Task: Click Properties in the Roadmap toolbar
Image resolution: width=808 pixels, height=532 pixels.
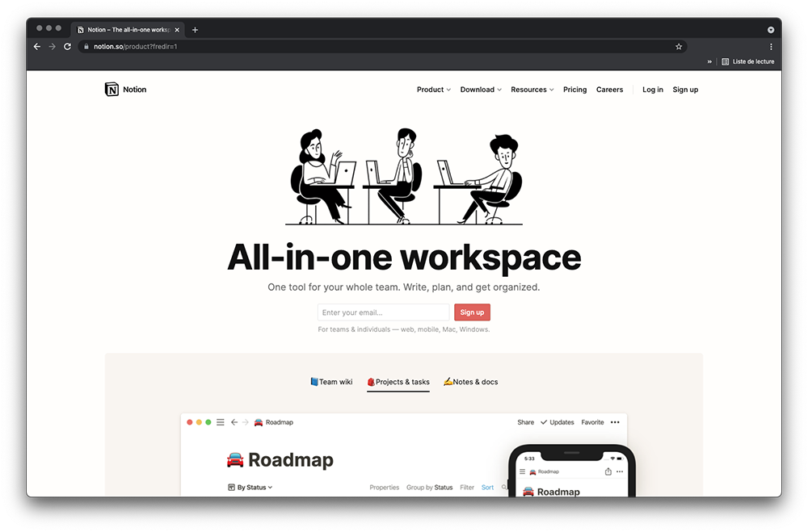Action: [385, 487]
